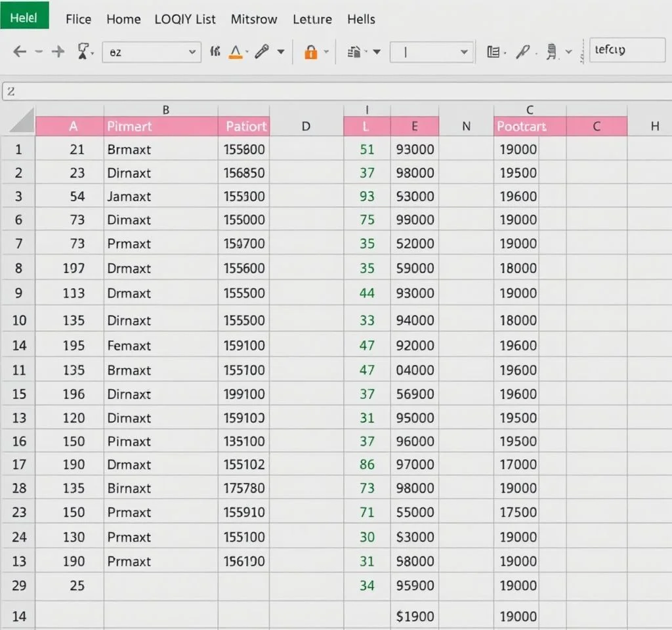
Task: Click the plus icon in the toolbar
Action: tap(58, 52)
